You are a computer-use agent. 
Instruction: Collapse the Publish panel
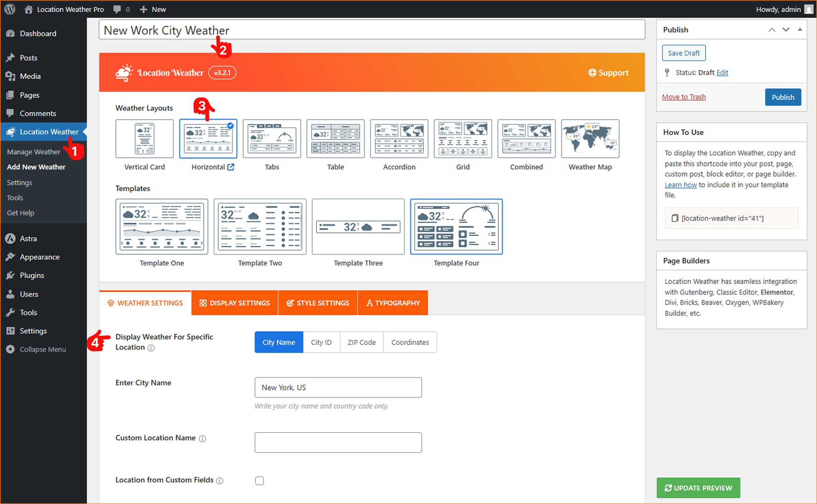800,29
